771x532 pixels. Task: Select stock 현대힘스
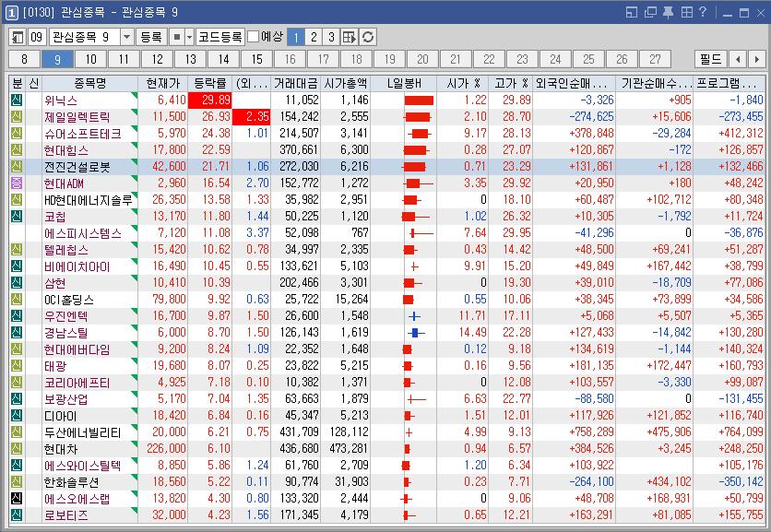coord(65,150)
